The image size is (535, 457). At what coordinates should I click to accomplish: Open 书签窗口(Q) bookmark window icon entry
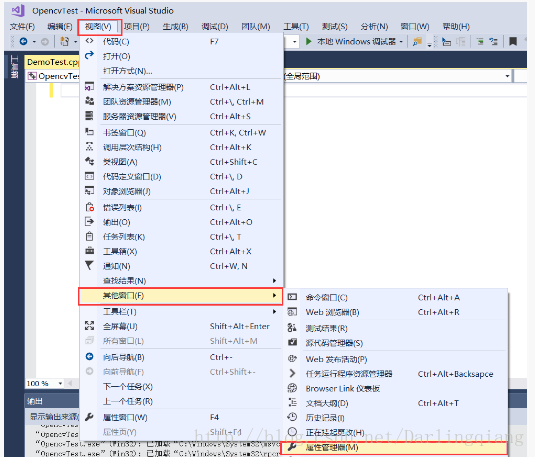[181, 133]
